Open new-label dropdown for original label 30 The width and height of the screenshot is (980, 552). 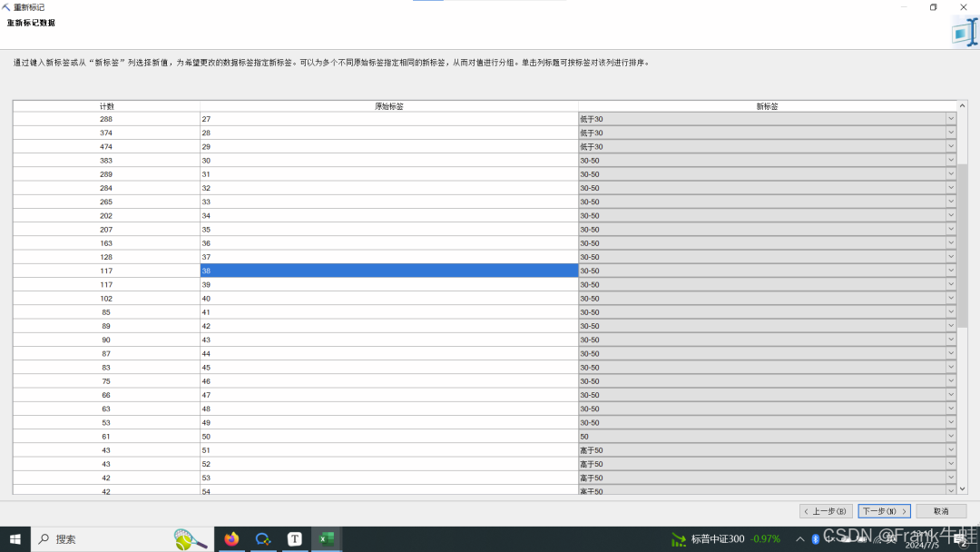(951, 160)
